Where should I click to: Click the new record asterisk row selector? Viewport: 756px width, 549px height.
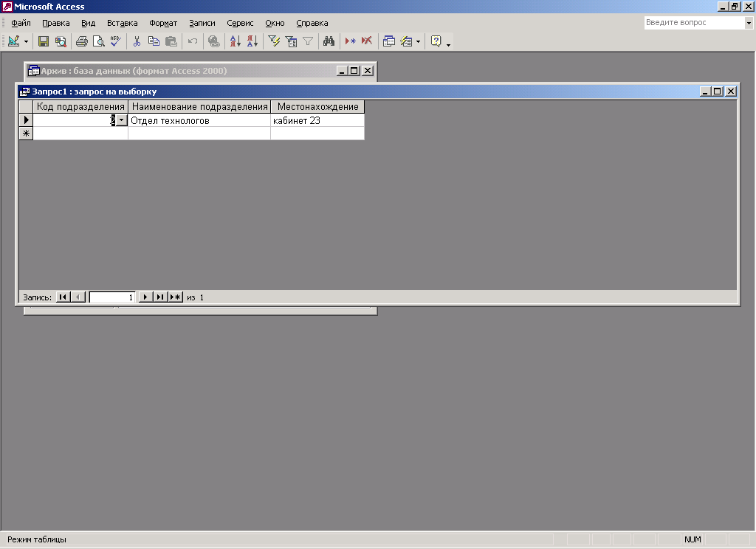[26, 133]
